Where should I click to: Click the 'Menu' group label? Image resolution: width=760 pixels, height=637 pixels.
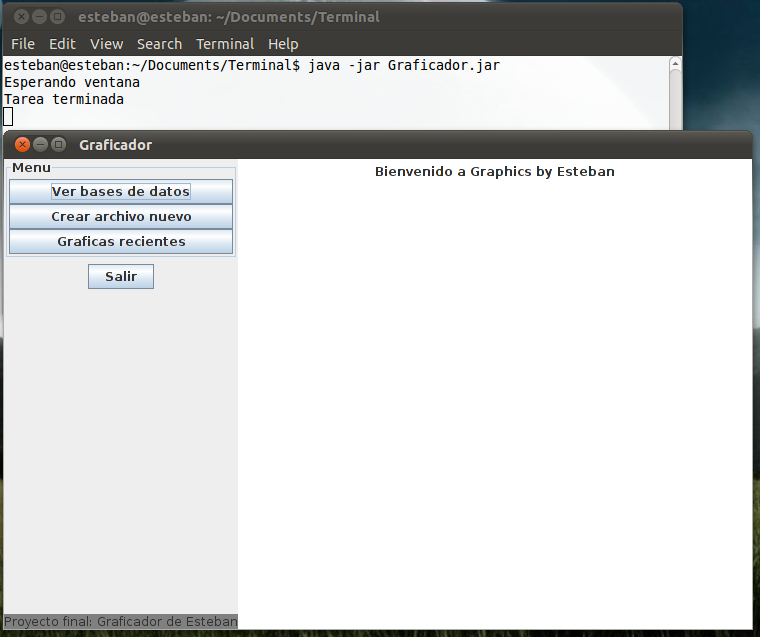(x=32, y=168)
